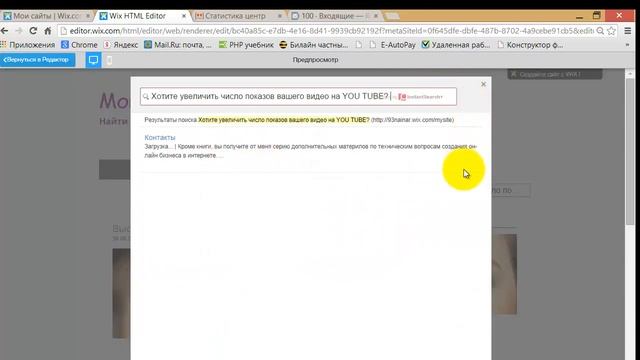
Task: Click the unnamed blank-page bookmark icon
Action: pyautogui.click(x=359, y=45)
